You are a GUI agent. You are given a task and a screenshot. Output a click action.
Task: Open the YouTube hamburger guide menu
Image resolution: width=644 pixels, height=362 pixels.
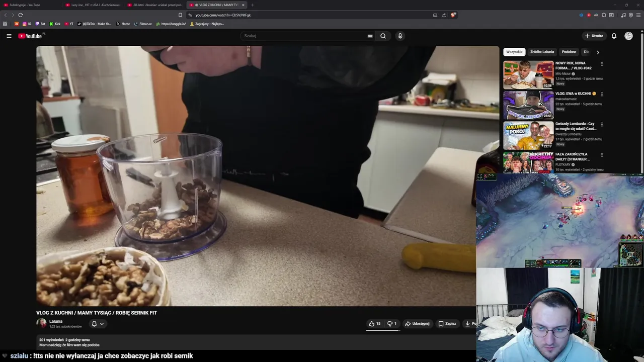[x=9, y=36]
